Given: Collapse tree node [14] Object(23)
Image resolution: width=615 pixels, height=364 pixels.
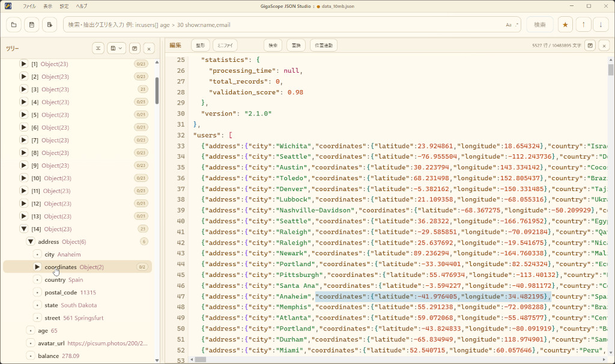Looking at the screenshot, I should click(x=24, y=229).
